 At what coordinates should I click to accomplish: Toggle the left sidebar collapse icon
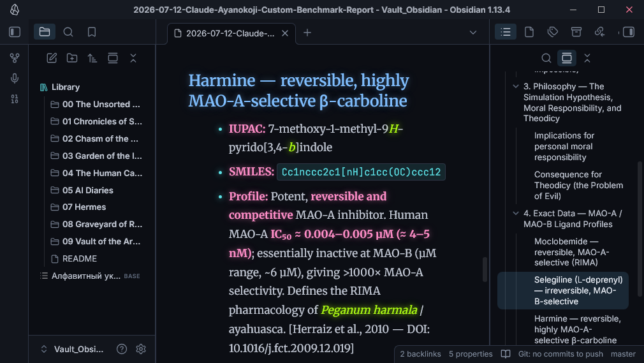pyautogui.click(x=15, y=32)
